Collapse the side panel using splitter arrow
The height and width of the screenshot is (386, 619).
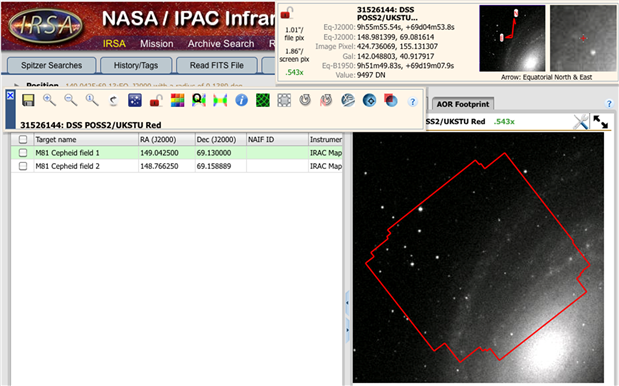pyautogui.click(x=347, y=303)
